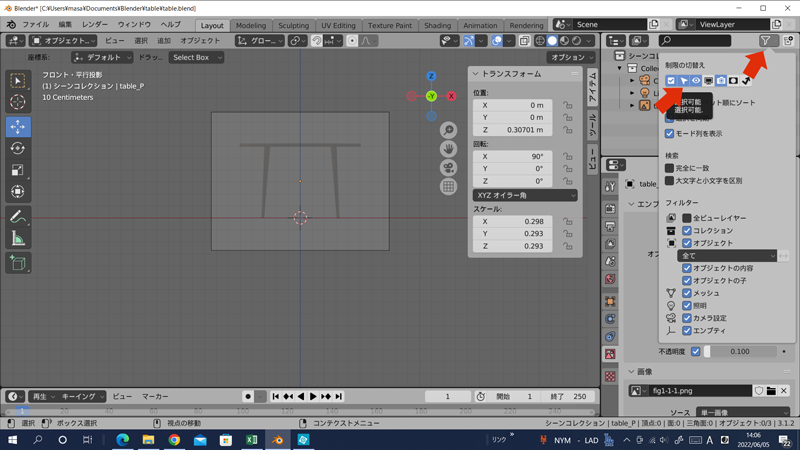Screen dimensions: 800x450
Task: Select the Select Box tool in toolbar
Action: click(18, 81)
